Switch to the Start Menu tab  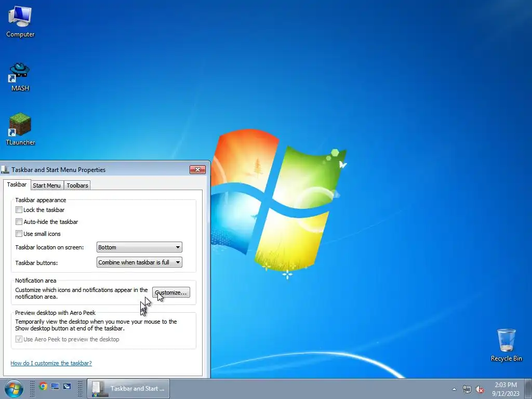[46, 185]
